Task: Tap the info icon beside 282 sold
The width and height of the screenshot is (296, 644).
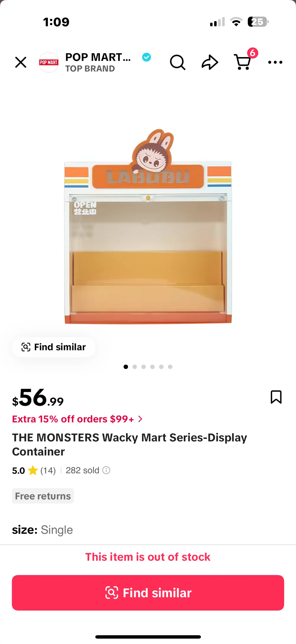Action: (x=106, y=470)
